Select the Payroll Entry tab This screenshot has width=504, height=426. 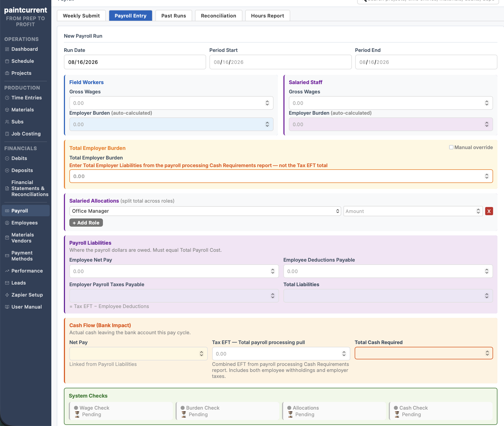coord(131,16)
